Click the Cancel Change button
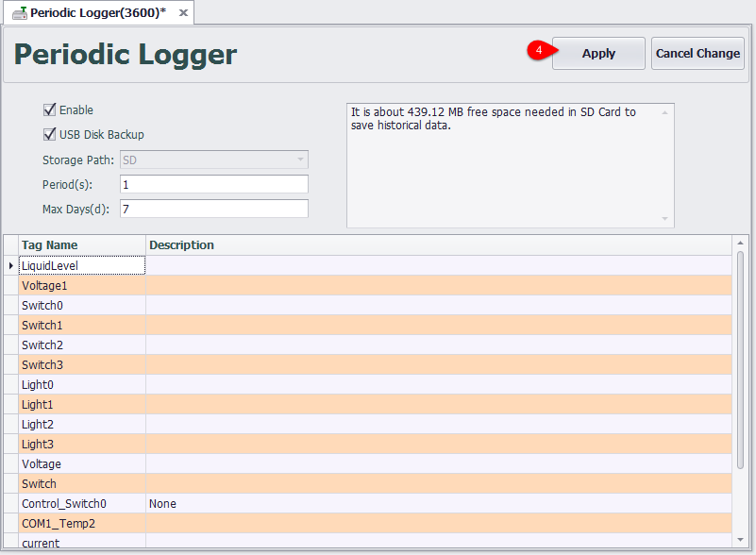 click(x=697, y=54)
